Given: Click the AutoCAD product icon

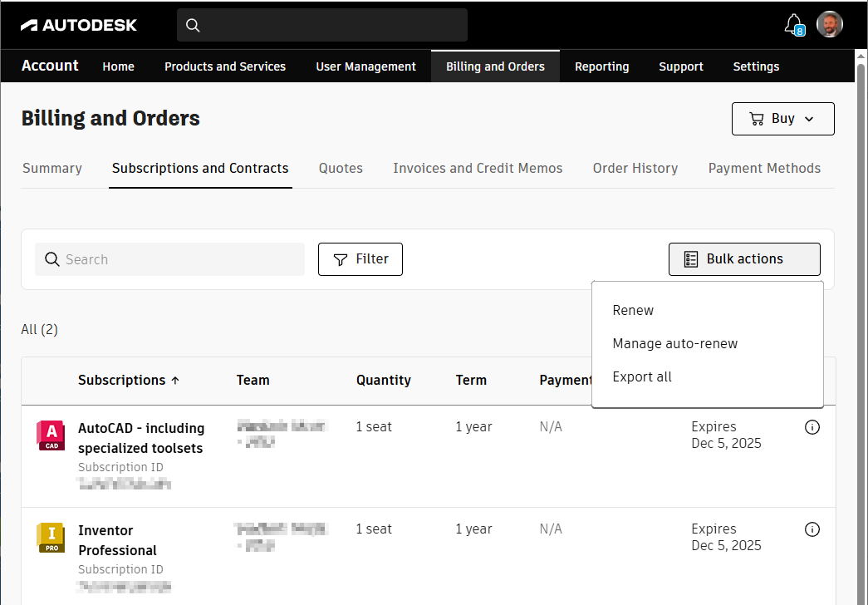Looking at the screenshot, I should tap(51, 435).
